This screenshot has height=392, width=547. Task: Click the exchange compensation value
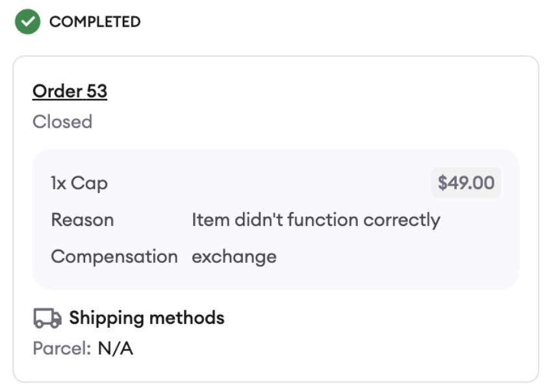234,257
